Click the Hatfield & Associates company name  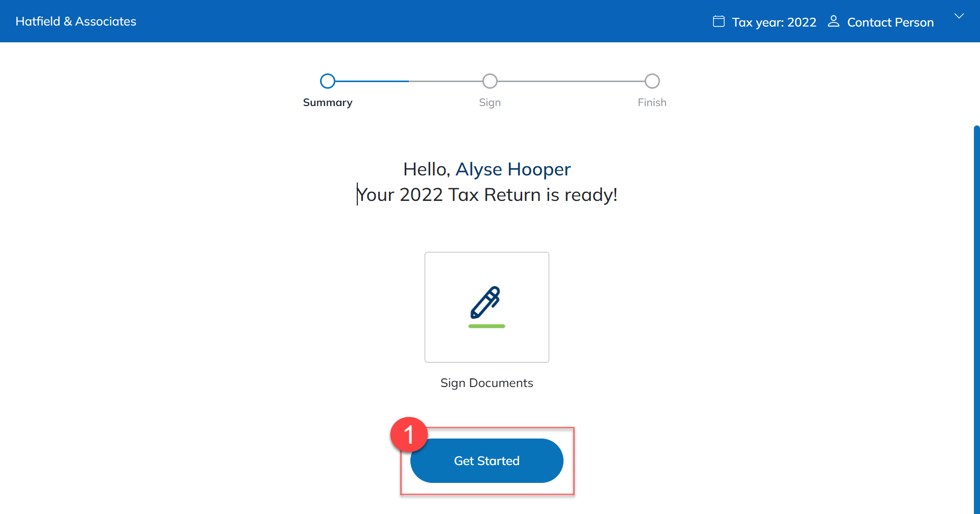76,21
